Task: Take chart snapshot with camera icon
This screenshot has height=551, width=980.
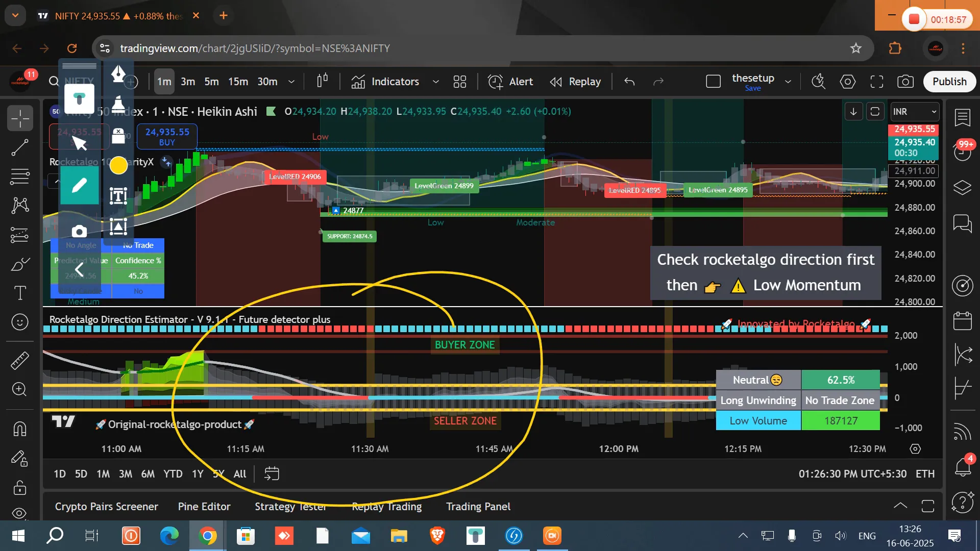Action: click(x=905, y=82)
